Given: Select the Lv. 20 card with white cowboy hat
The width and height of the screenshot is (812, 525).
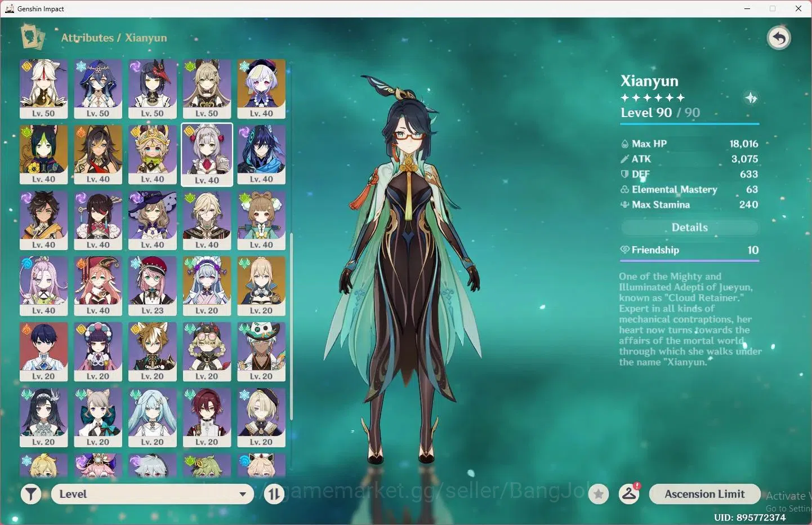Looking at the screenshot, I should (x=261, y=352).
